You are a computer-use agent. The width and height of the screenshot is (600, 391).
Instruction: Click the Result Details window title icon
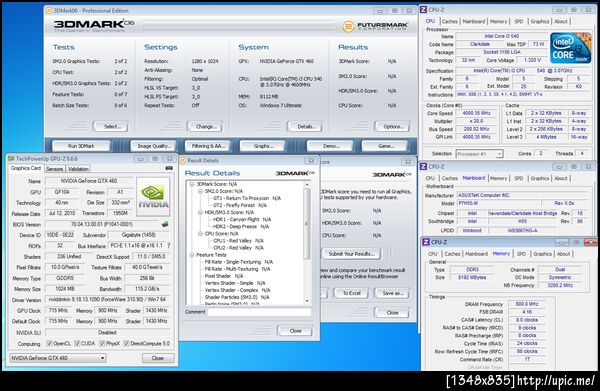(183, 160)
